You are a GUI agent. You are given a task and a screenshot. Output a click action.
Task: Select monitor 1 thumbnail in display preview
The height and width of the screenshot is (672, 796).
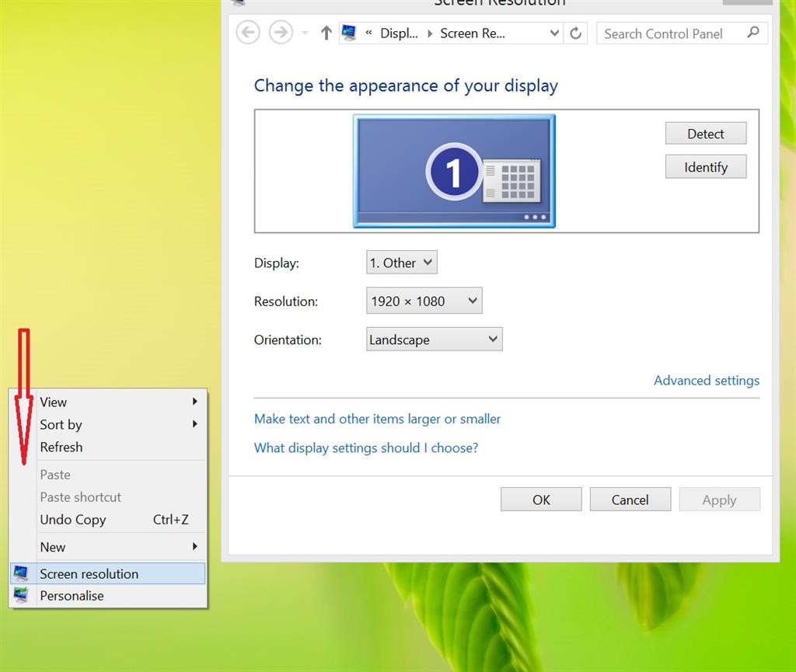click(x=454, y=171)
